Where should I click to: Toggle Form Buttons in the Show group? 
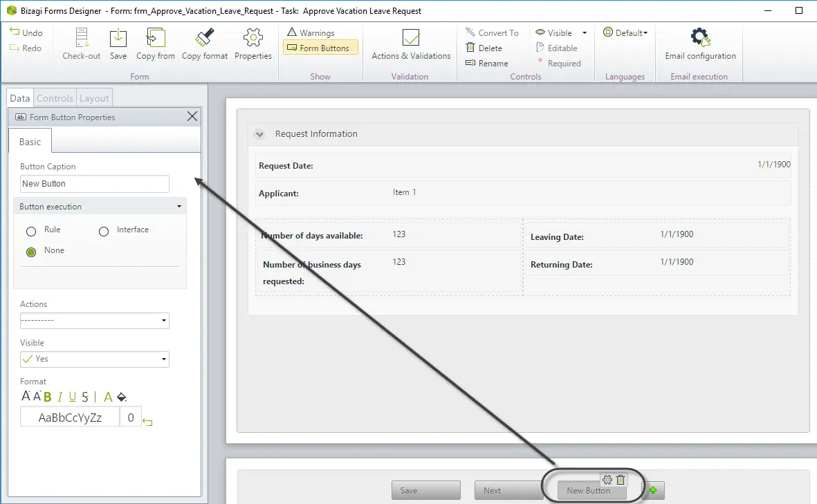click(320, 48)
